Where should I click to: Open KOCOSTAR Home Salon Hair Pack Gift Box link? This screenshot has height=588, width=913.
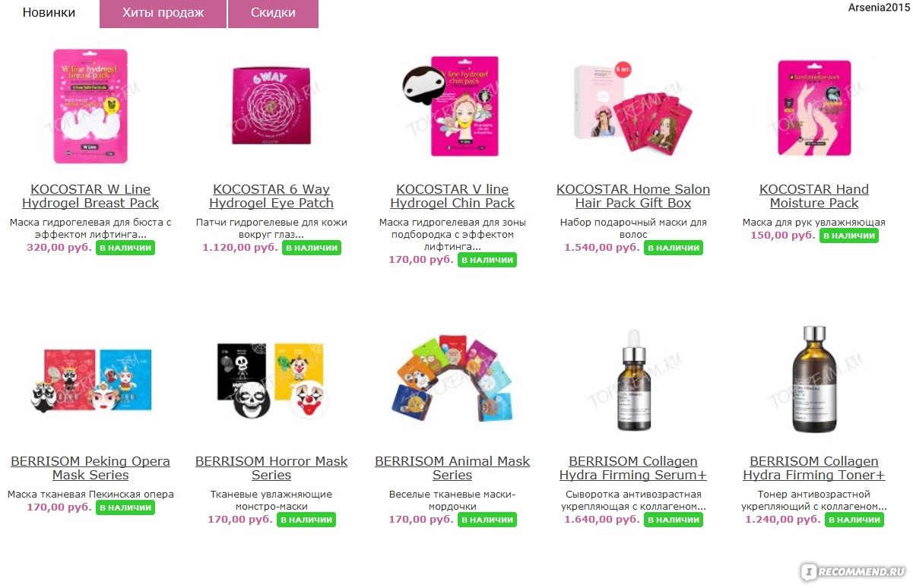click(633, 196)
